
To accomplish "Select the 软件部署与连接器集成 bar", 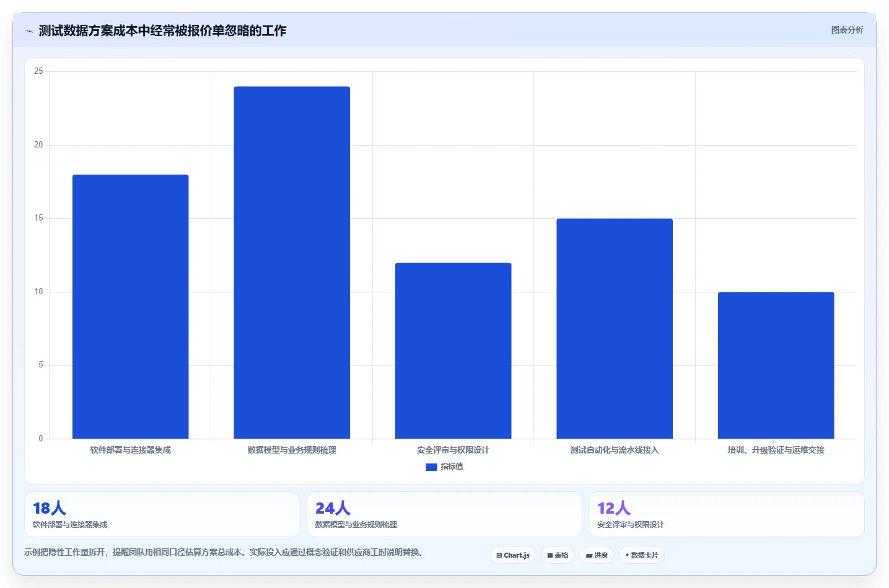I will click(x=131, y=307).
